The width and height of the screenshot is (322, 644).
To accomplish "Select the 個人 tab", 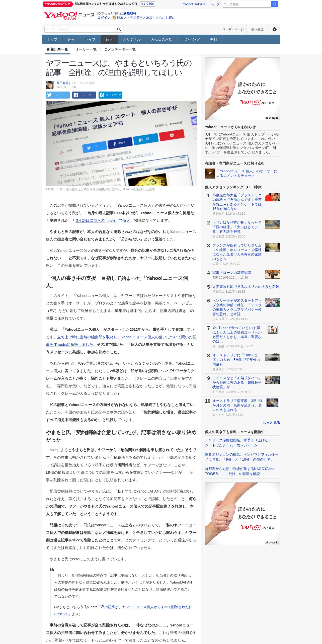I will 109,39.
